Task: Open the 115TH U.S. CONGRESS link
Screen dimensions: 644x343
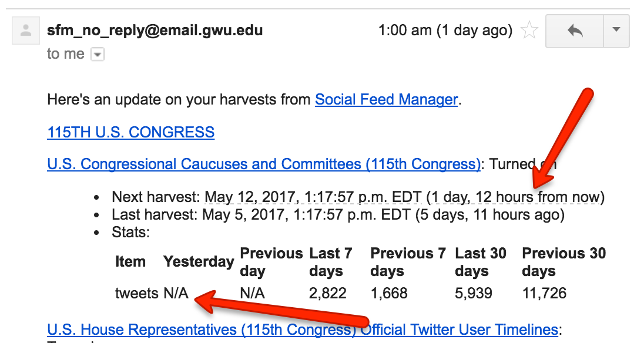Action: point(130,132)
